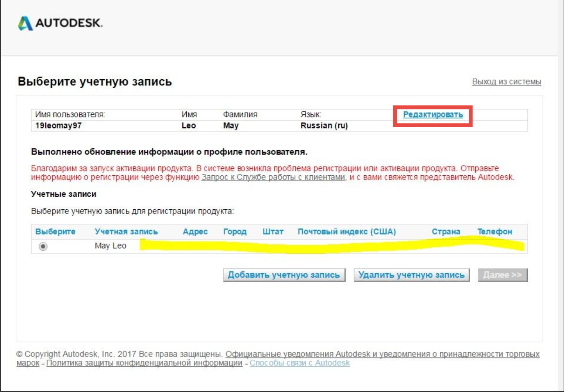
Task: Click the Телефон column header
Action: tap(494, 232)
